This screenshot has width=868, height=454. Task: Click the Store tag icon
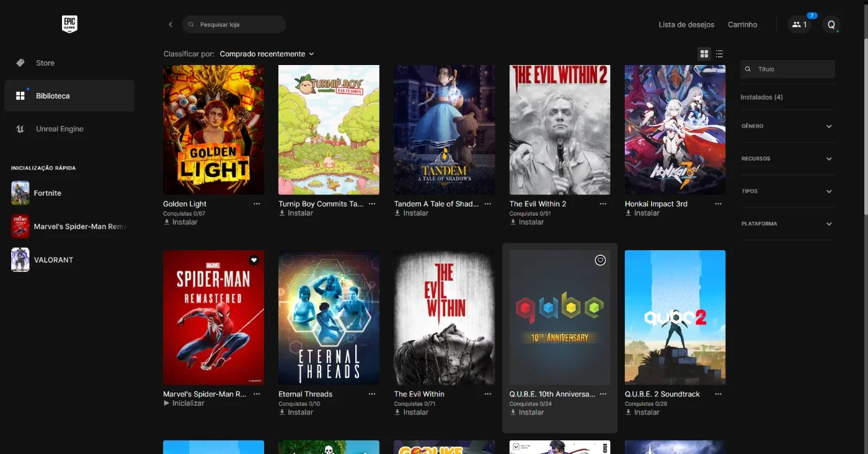(20, 63)
